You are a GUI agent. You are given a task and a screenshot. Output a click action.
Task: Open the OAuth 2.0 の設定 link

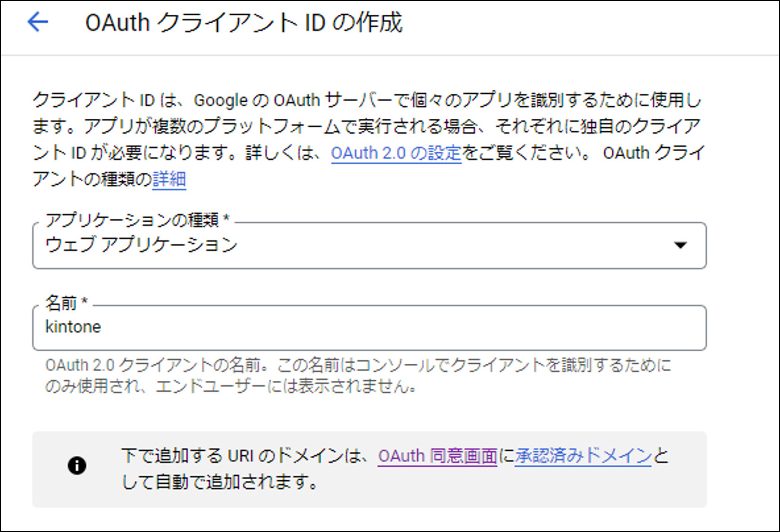pos(396,153)
